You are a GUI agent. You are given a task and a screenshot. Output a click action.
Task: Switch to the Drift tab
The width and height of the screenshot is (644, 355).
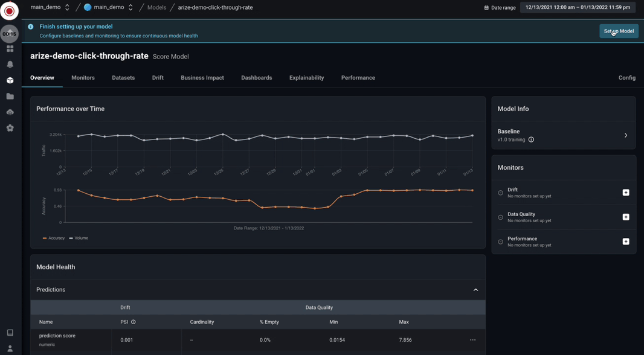click(x=158, y=77)
